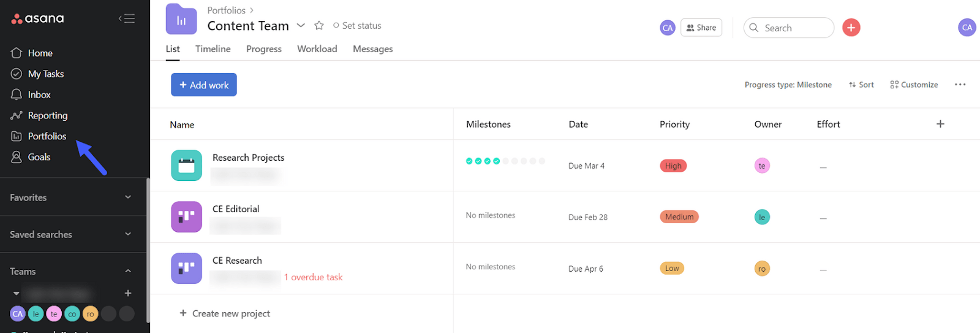Click the 'te' team member avatar in sidebar
This screenshot has width=980, height=333.
pyautogui.click(x=54, y=314)
